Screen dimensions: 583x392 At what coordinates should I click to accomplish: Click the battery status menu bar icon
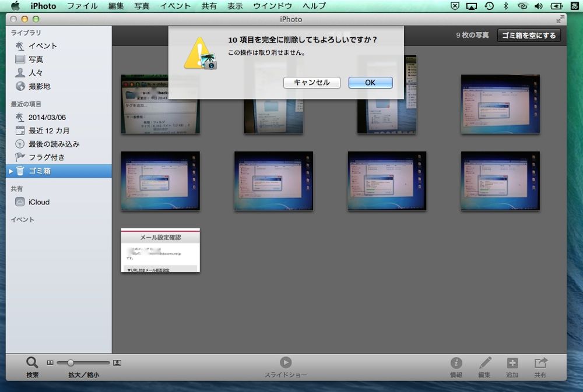click(x=557, y=6)
